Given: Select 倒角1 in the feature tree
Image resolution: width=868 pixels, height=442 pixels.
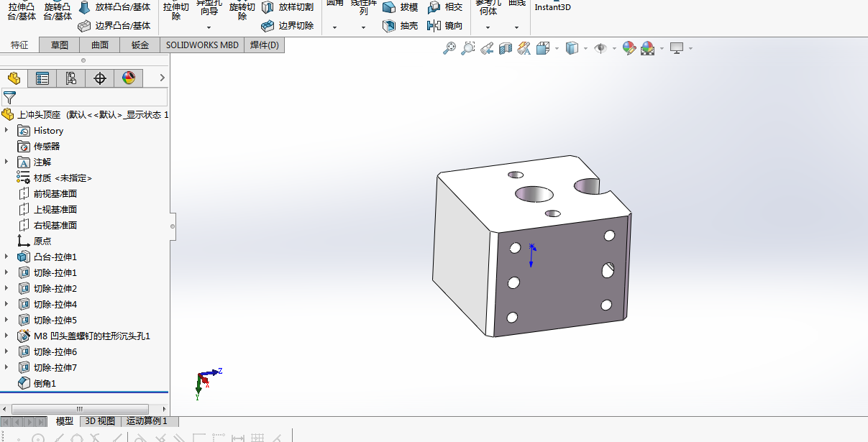Looking at the screenshot, I should [45, 383].
